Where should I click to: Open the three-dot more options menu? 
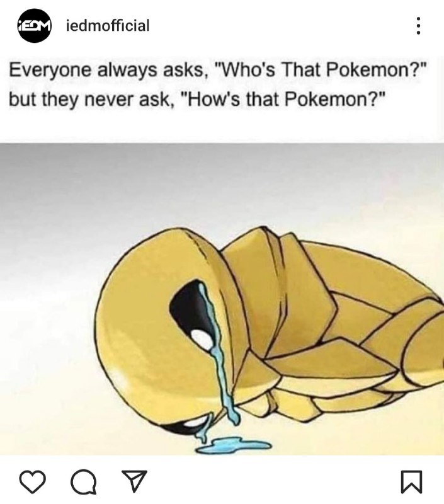pyautogui.click(x=418, y=26)
